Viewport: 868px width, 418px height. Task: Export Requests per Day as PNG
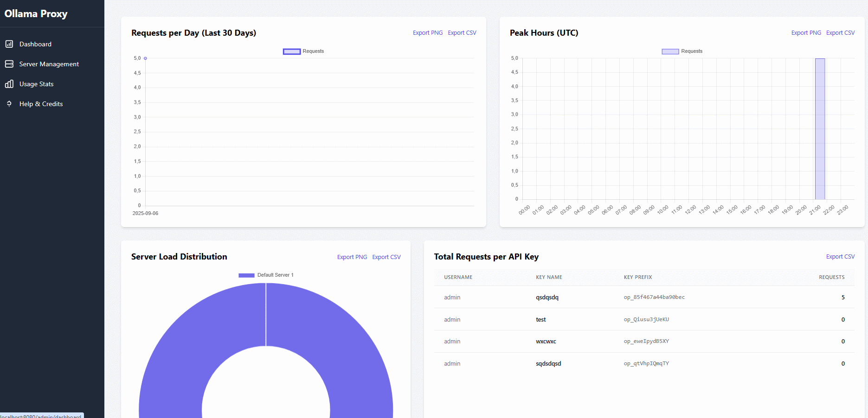coord(427,32)
